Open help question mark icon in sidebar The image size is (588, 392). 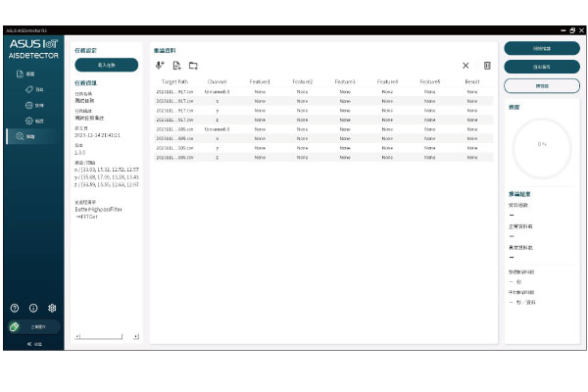pos(15,308)
